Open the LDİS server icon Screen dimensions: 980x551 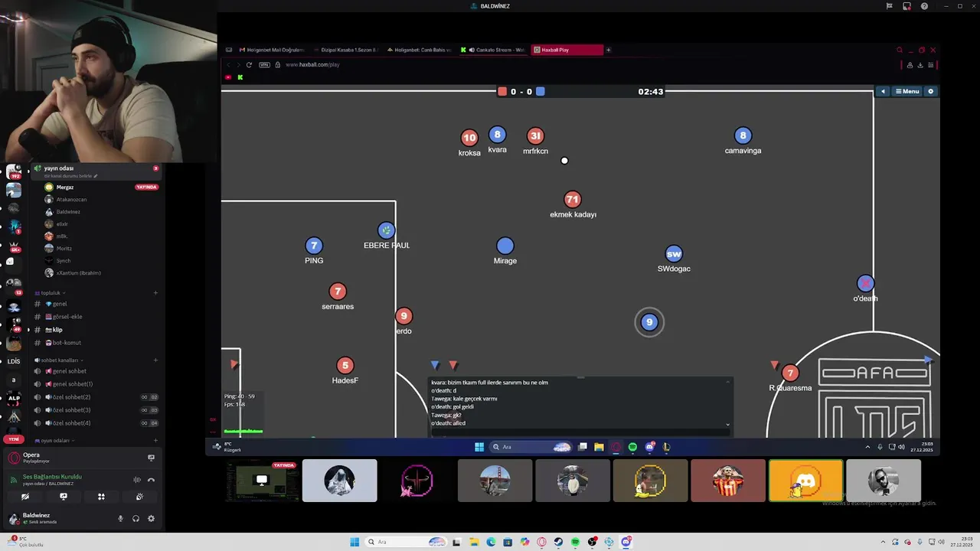(x=14, y=361)
